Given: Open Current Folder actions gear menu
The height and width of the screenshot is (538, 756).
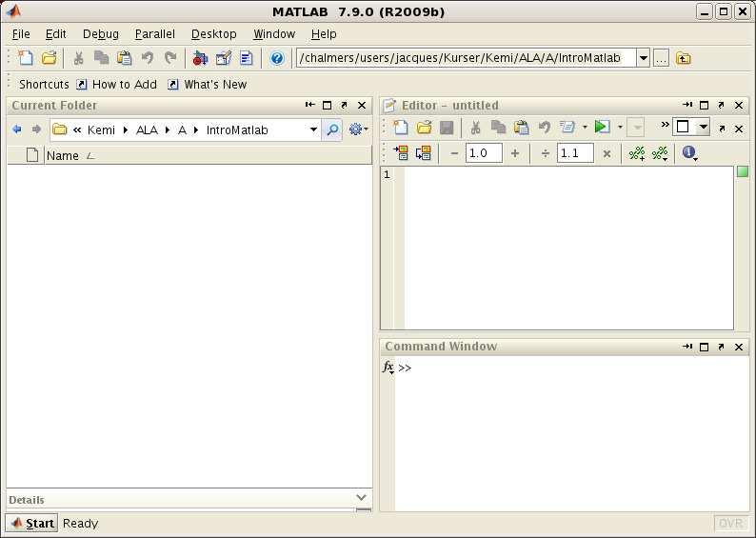Looking at the screenshot, I should 358,130.
